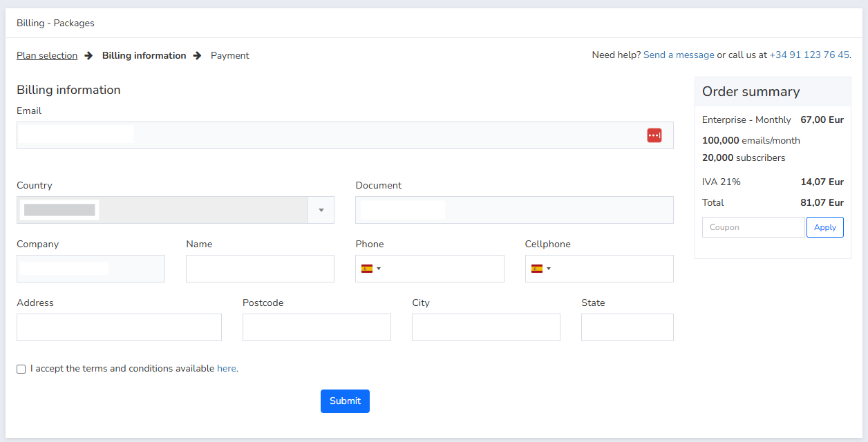Open the Phone country flag selector
The image size is (868, 442).
coord(371,269)
